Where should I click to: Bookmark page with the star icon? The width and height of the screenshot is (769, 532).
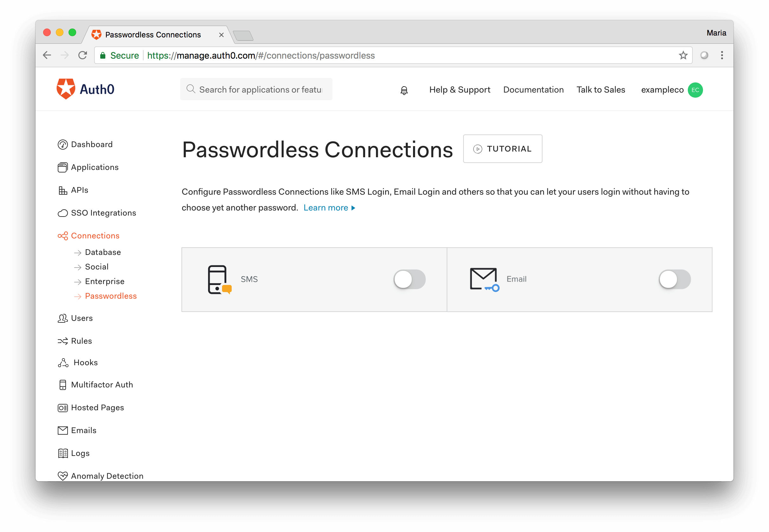683,55
